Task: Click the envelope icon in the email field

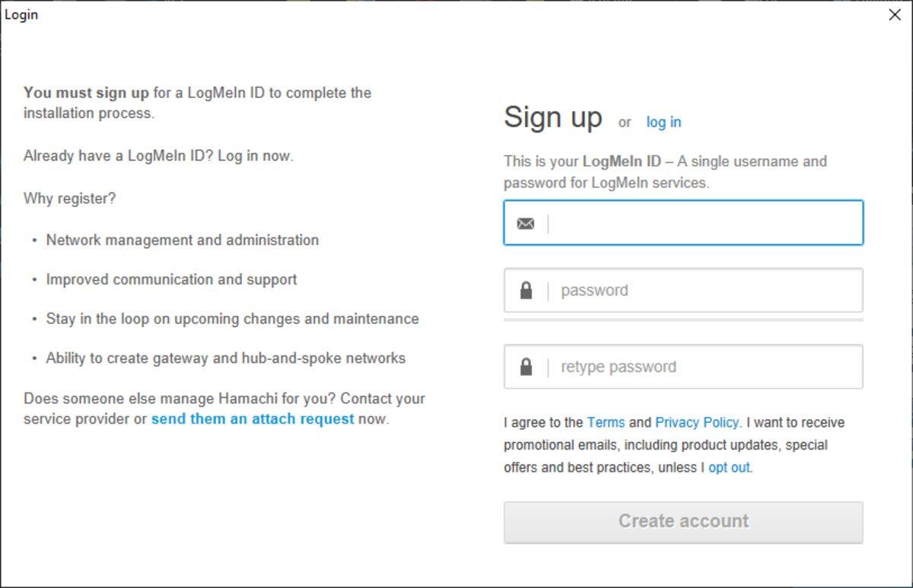Action: (x=526, y=224)
